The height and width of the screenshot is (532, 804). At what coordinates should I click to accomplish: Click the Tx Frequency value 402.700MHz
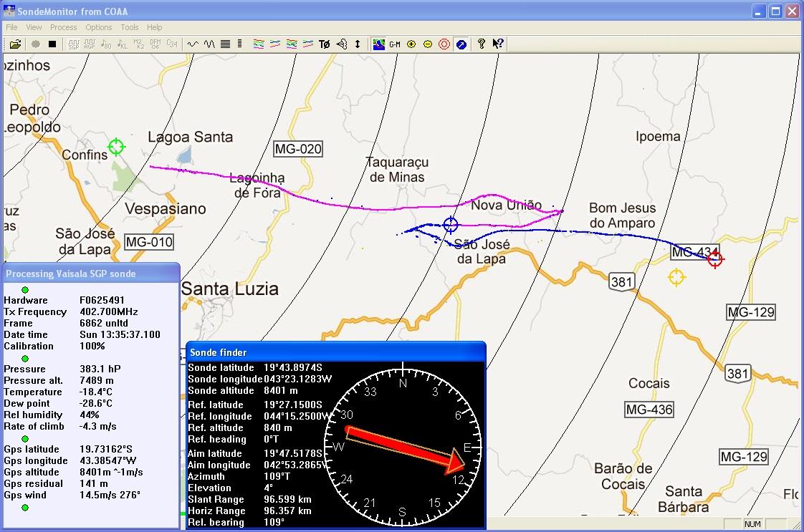point(109,311)
